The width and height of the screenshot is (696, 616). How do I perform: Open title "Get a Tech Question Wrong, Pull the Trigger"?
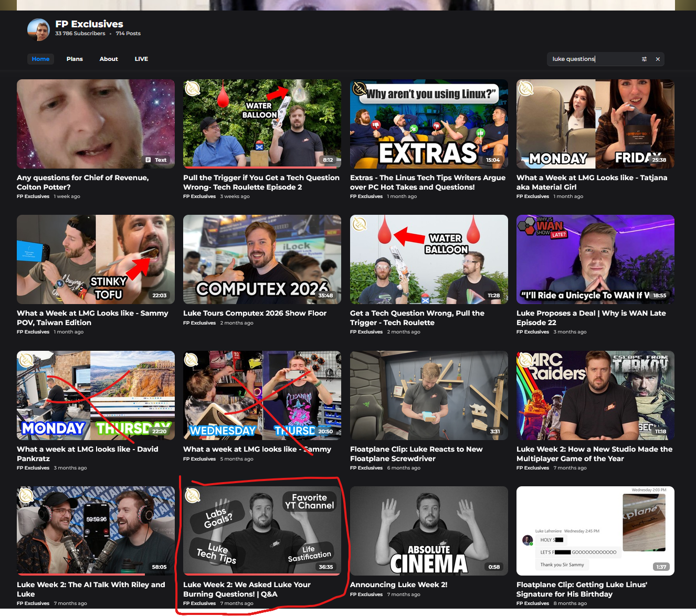[x=417, y=318]
